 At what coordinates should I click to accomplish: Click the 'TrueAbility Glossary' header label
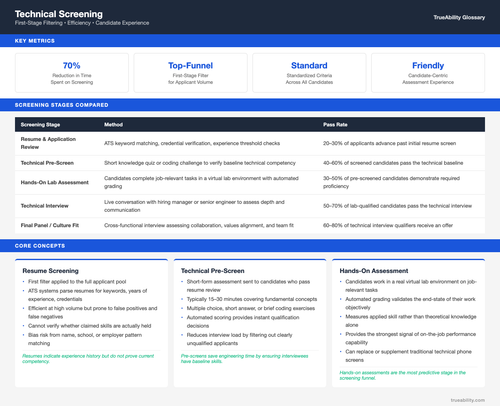pyautogui.click(x=459, y=17)
